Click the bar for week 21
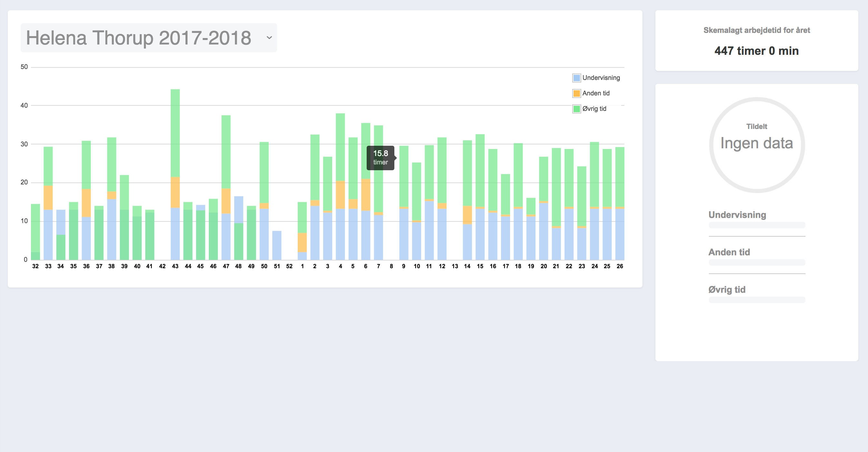Viewport: 868px width, 452px height. tap(556, 204)
